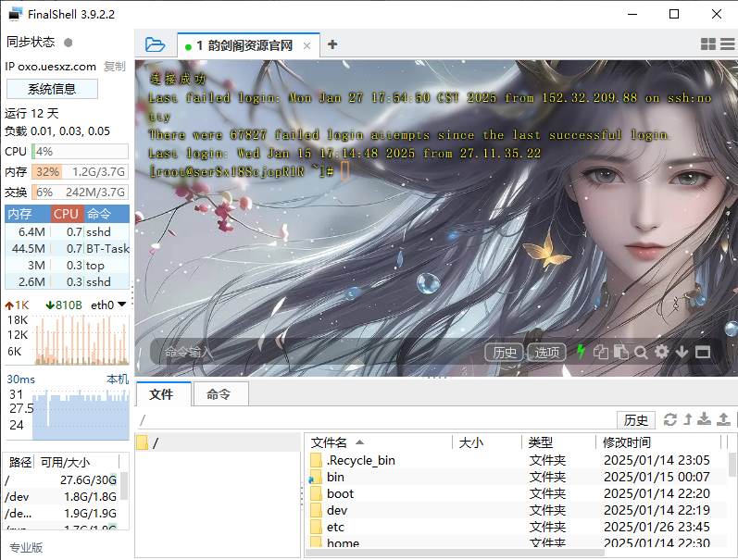Add a new tab with plus icon

332,44
